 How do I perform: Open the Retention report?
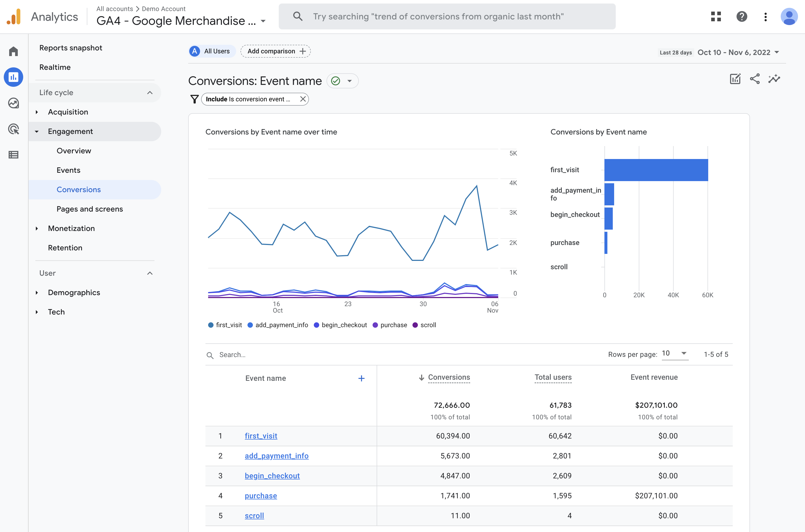pos(65,248)
